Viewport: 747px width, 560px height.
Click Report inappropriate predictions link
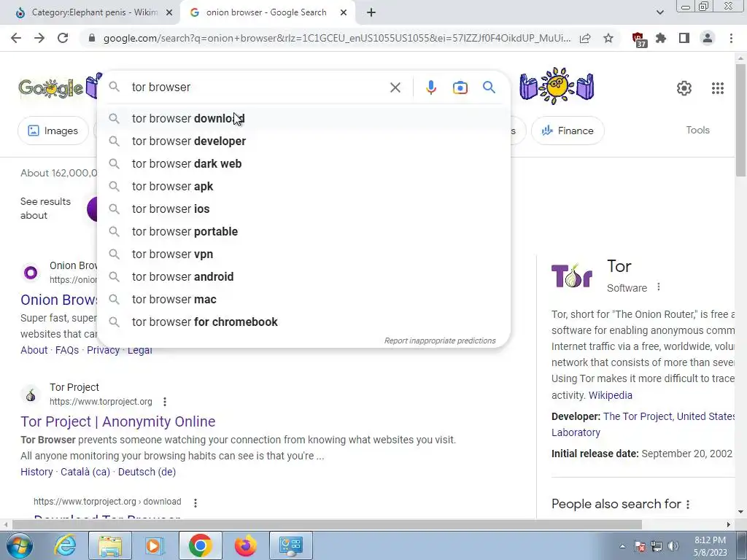tap(440, 341)
